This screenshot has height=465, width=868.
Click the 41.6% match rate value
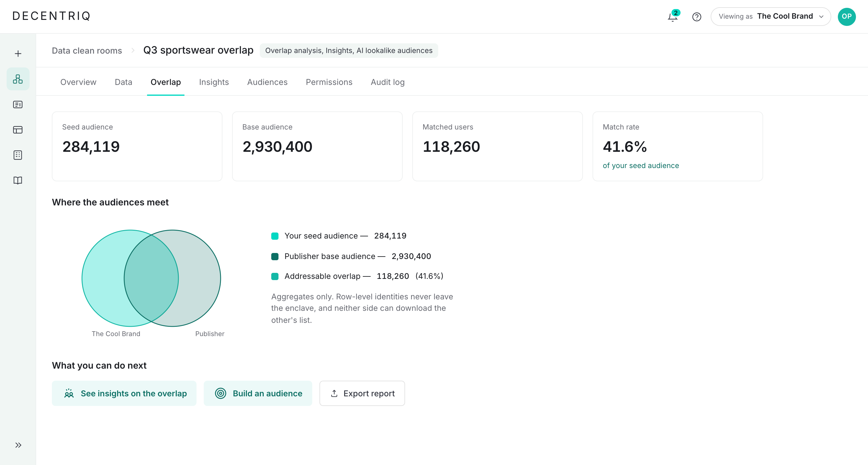(x=625, y=146)
